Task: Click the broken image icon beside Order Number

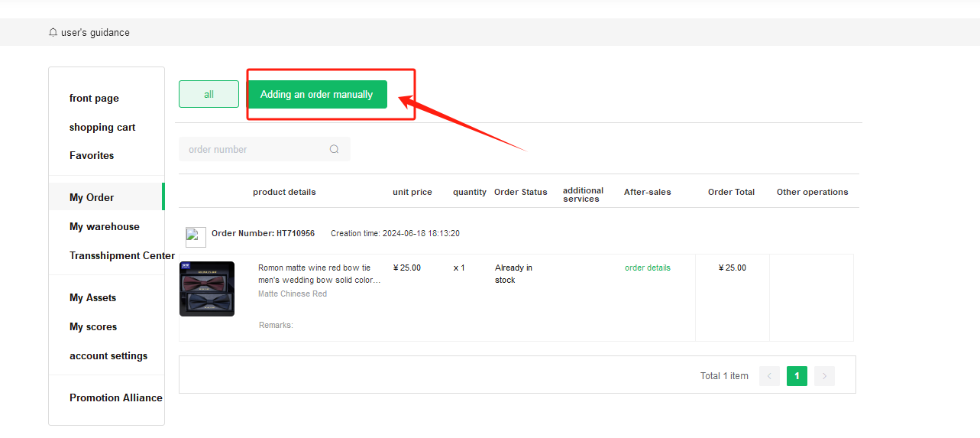Action: click(196, 237)
